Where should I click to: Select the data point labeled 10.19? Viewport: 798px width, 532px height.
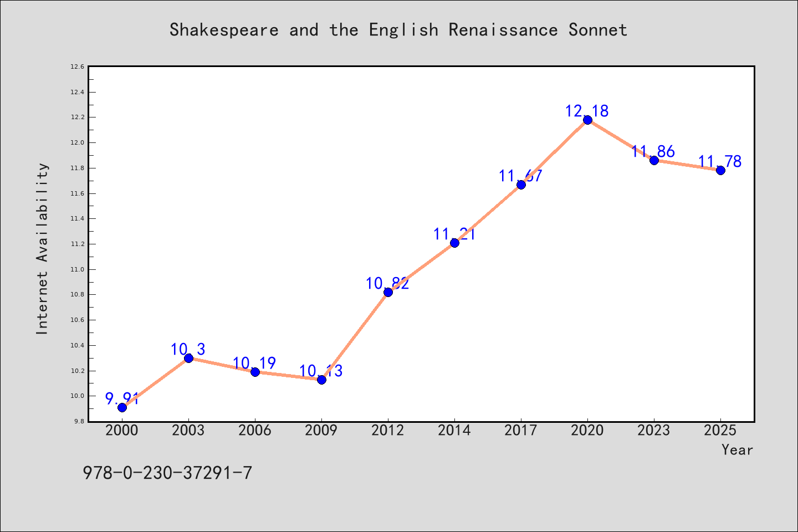[255, 372]
